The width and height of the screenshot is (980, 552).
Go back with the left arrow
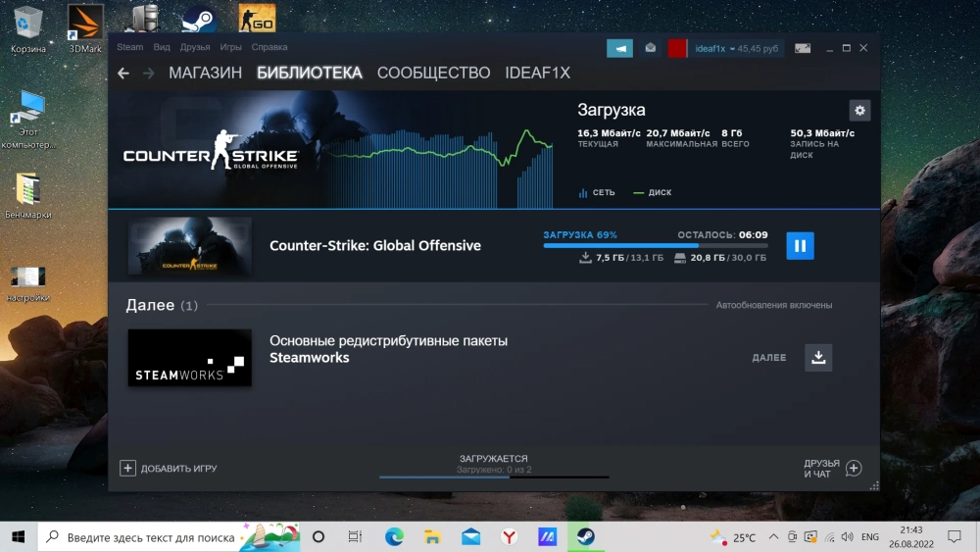[123, 74]
